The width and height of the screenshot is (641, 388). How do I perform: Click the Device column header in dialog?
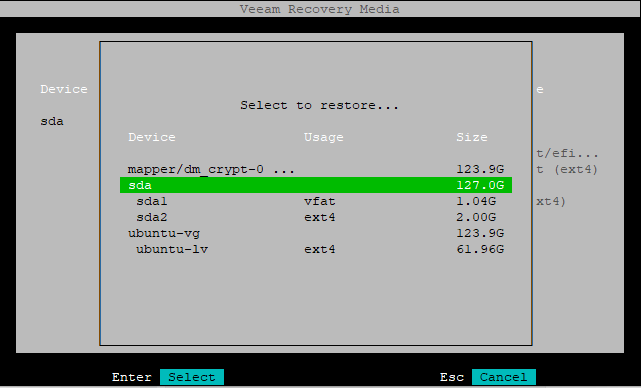point(152,137)
